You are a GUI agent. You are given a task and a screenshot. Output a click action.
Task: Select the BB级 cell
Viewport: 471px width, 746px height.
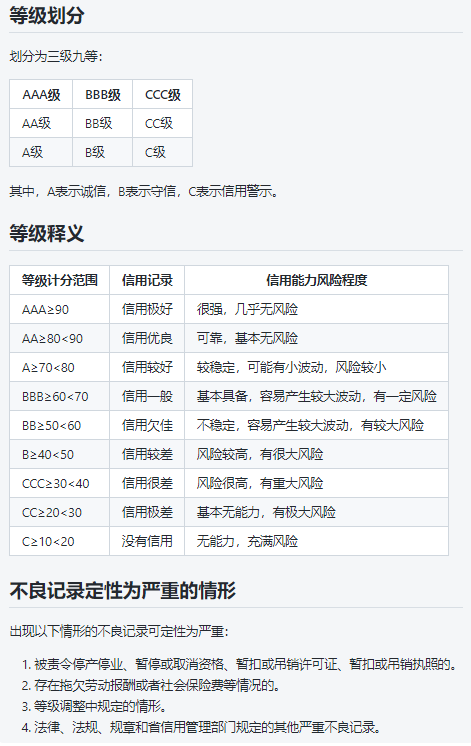pos(102,124)
